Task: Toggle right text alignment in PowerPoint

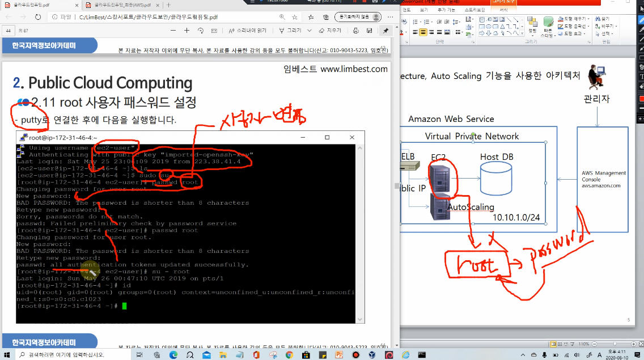Action: pos(431,32)
